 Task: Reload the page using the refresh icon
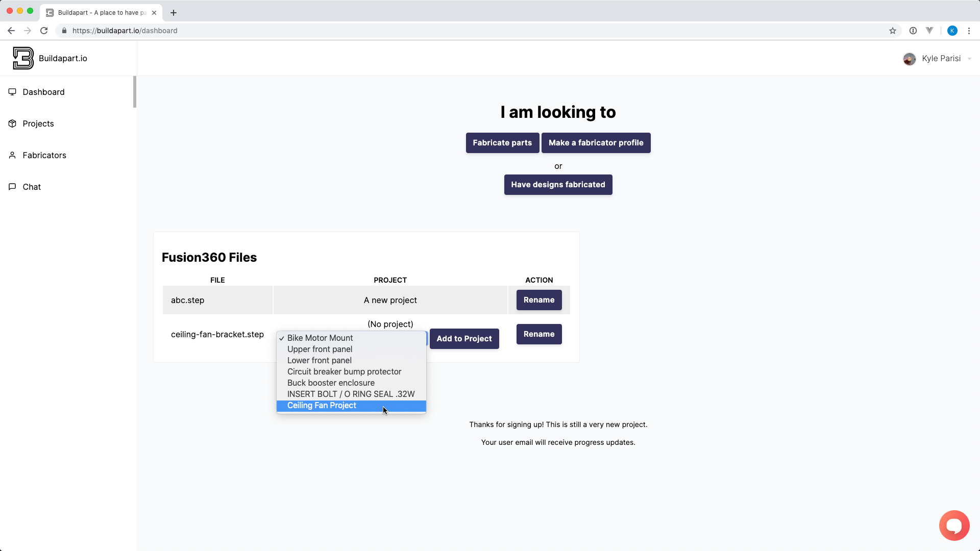44,31
